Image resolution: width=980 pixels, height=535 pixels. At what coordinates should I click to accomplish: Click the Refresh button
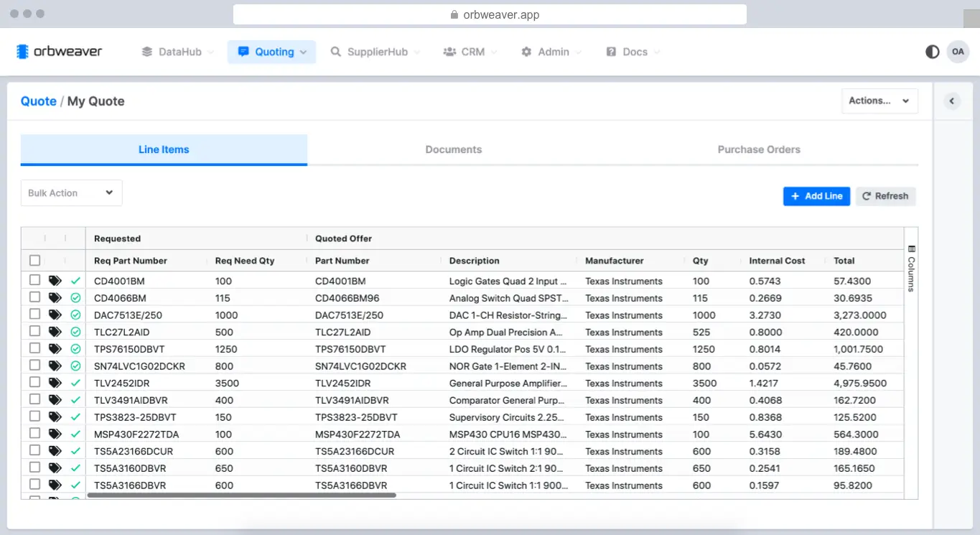(885, 196)
